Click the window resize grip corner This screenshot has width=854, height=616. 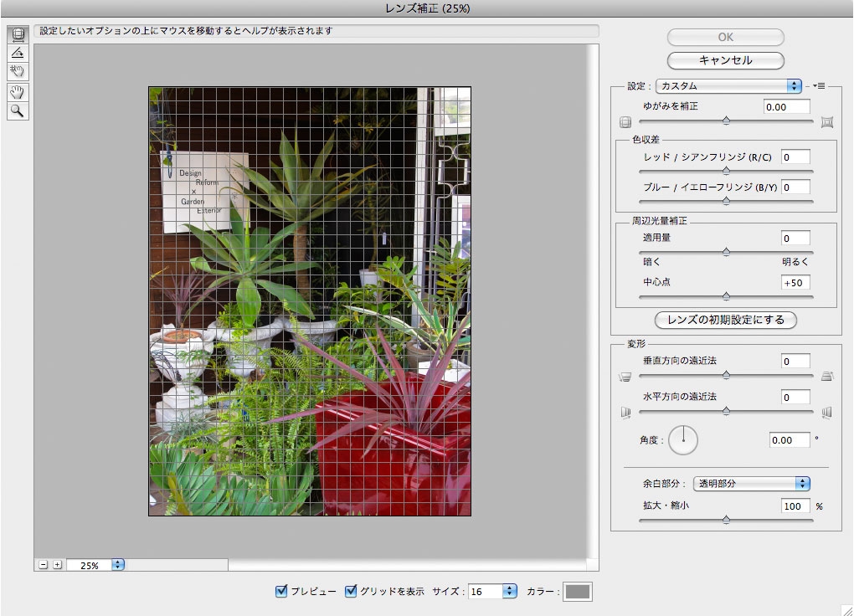coord(847,610)
